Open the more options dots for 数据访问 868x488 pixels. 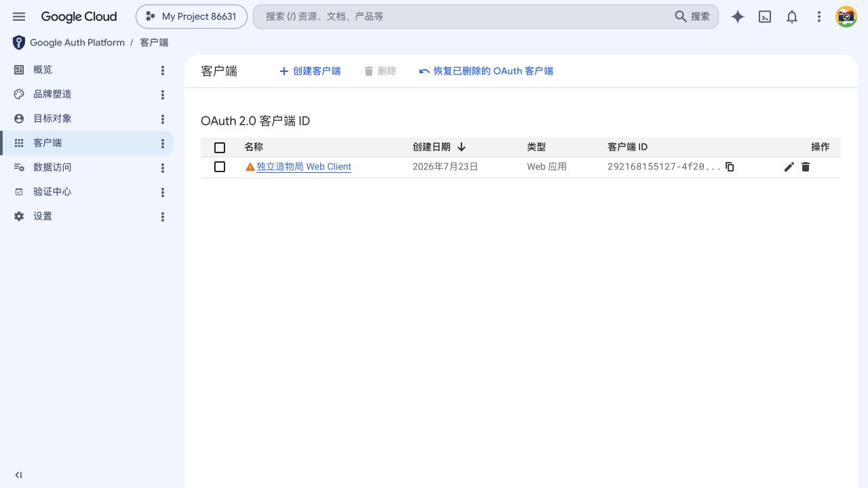(163, 168)
